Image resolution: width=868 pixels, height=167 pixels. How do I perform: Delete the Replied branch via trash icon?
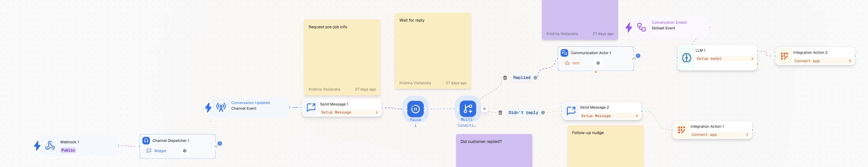[505, 77]
